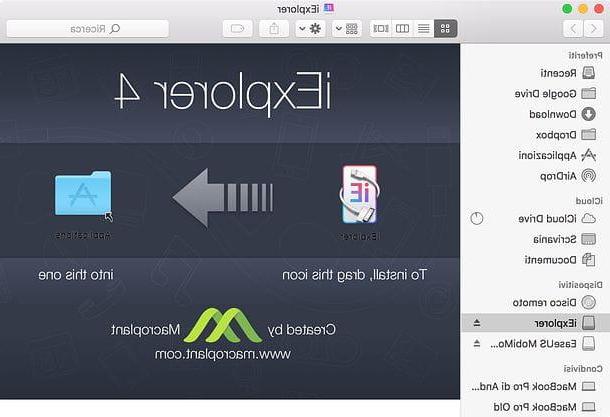Select the Applications folder alias icon
Image resolution: width=610 pixels, height=417 pixels.
(x=83, y=194)
